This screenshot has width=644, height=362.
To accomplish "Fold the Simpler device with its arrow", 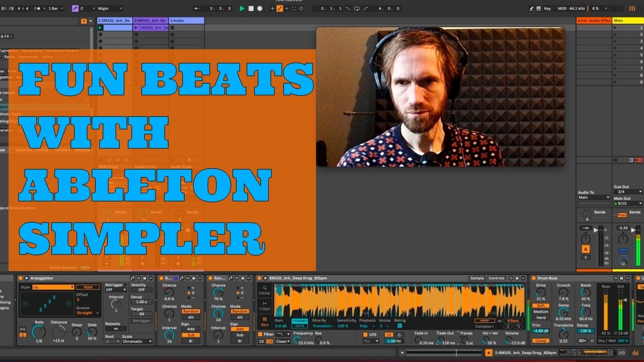I will coord(265,278).
